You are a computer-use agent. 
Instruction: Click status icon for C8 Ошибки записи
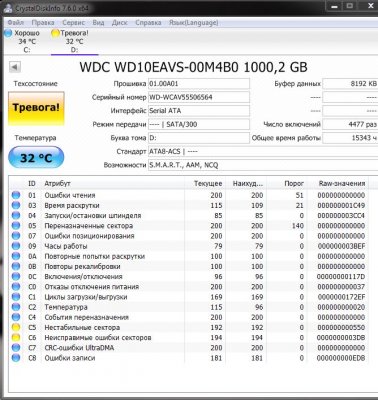[16, 358]
